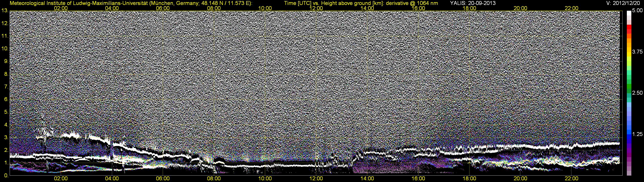
Task: Click the 22:00 label on the top time axis
Action: 571,8
